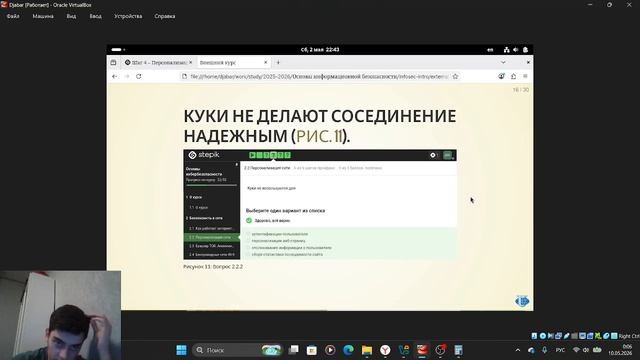Open the Устройства menu
The image size is (640, 360).
click(x=128, y=16)
